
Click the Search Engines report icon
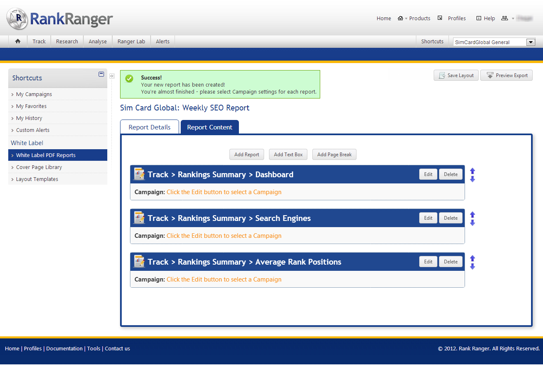click(139, 218)
